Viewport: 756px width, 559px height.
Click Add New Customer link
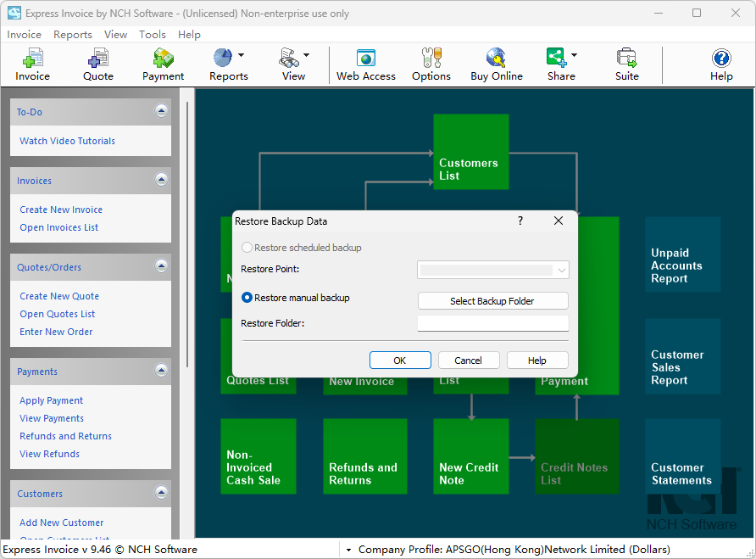[x=62, y=523]
